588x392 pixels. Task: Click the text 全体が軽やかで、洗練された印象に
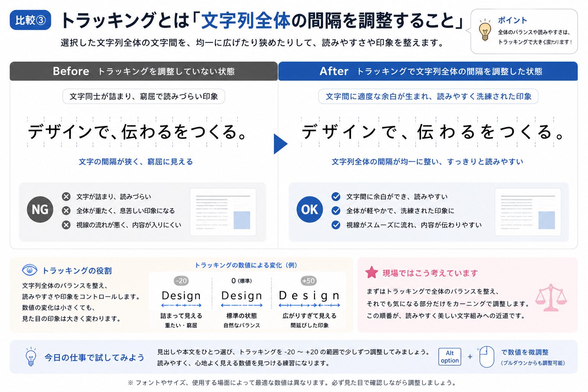[x=400, y=211]
